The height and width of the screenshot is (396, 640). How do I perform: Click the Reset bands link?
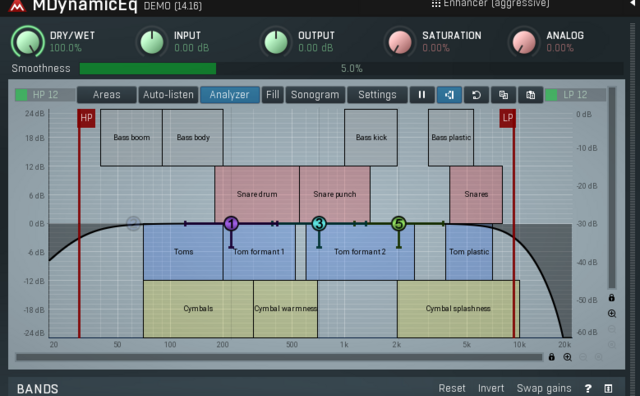[x=452, y=388]
